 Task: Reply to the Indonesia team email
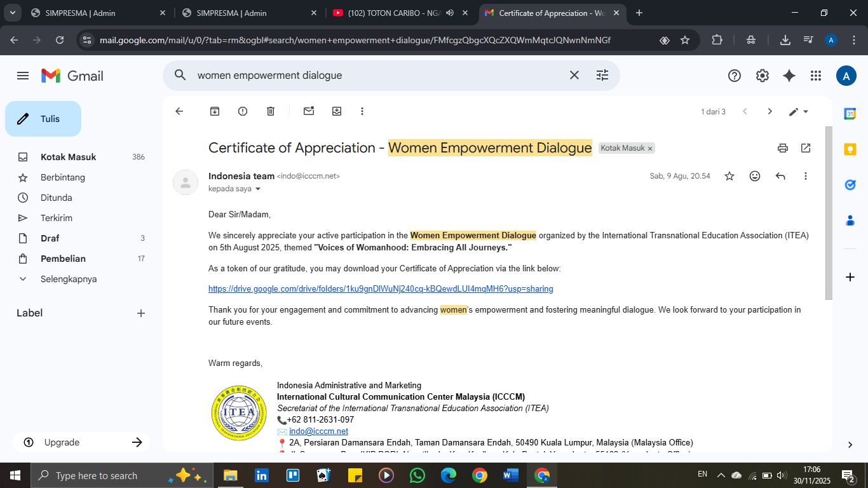(x=780, y=176)
